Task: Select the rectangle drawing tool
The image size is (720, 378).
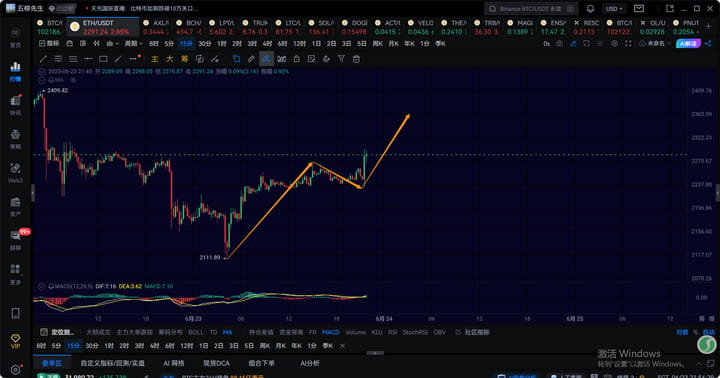Action: (103, 59)
